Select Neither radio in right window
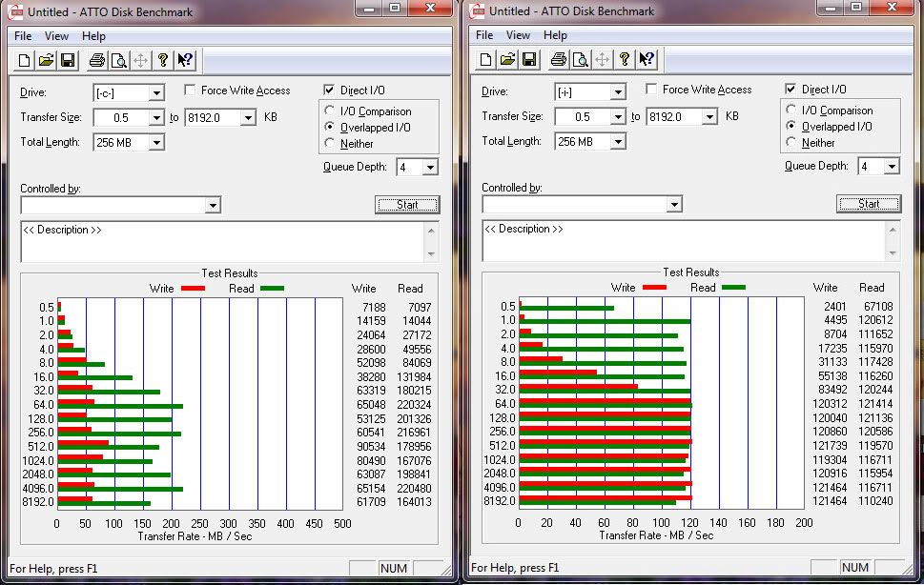The height and width of the screenshot is (585, 924). (x=791, y=142)
